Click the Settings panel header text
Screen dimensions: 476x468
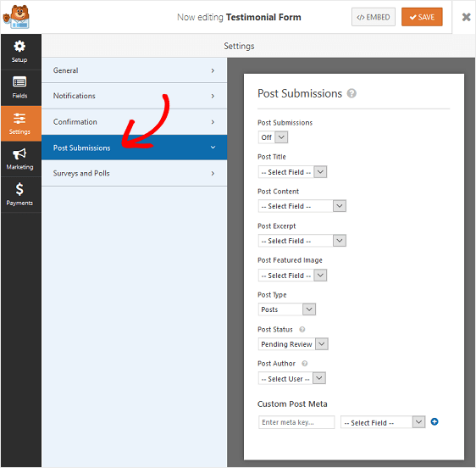[239, 46]
